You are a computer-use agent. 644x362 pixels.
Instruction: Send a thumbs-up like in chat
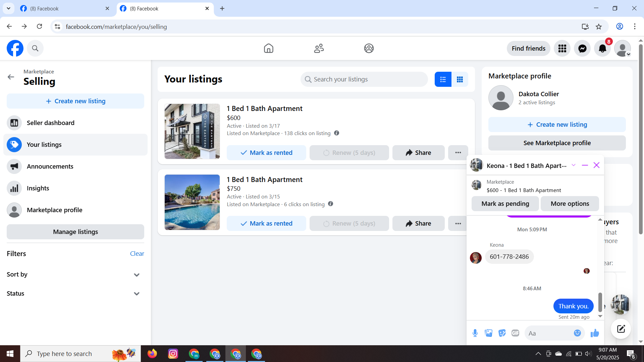[595, 333]
